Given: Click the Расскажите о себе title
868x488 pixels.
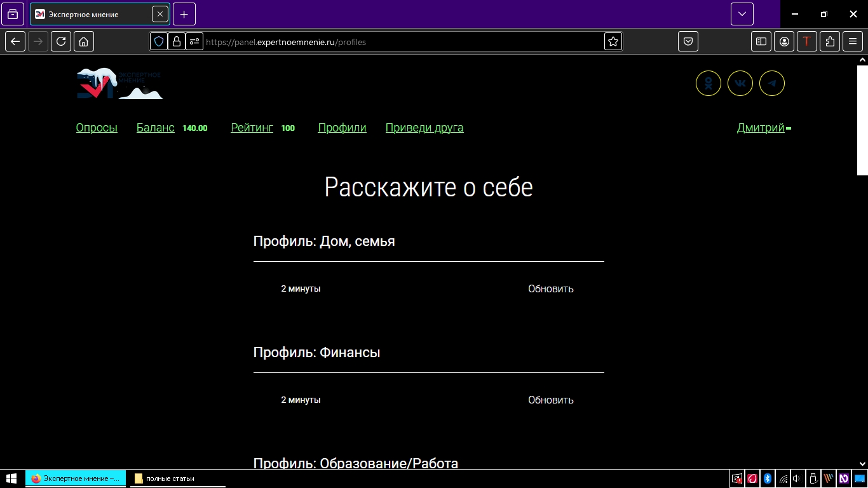Looking at the screenshot, I should (429, 187).
